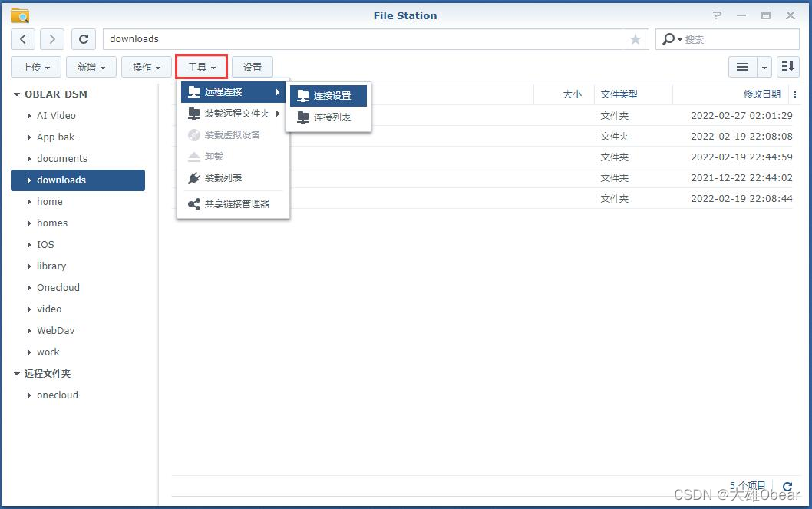The width and height of the screenshot is (812, 509).
Task: Select 卸载 menu entry
Action: point(233,157)
